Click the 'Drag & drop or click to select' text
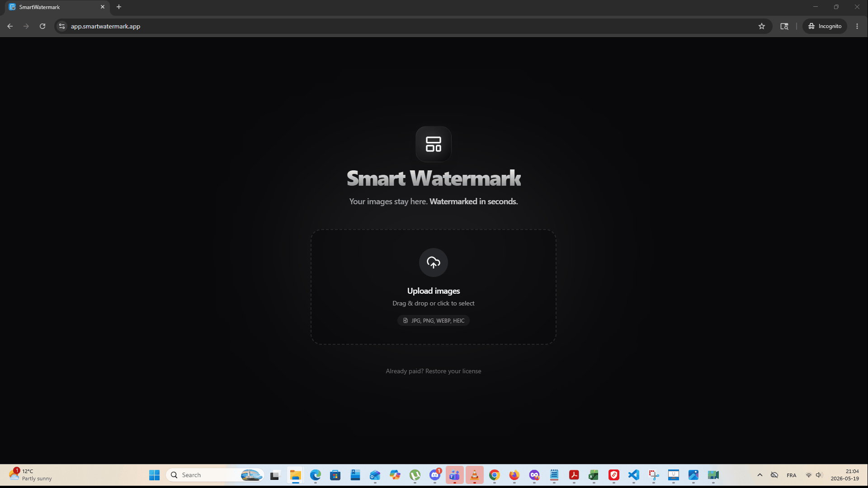868x488 pixels. click(x=433, y=304)
